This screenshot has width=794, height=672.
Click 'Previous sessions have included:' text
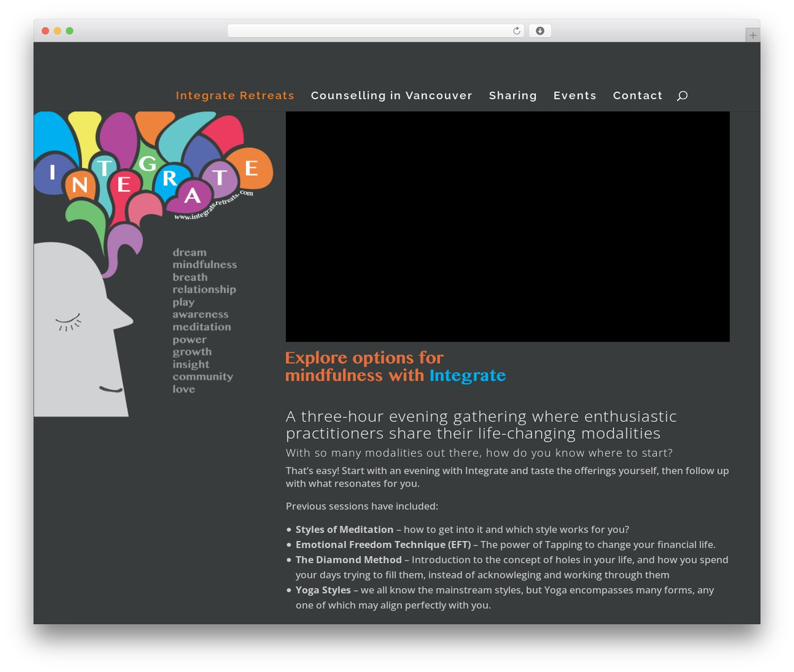[x=362, y=506]
